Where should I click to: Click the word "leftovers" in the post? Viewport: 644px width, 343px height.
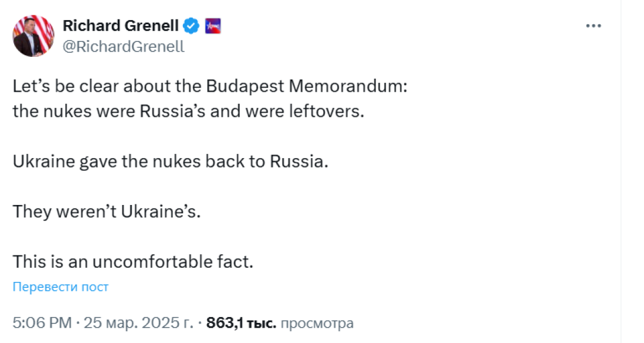tap(329, 111)
